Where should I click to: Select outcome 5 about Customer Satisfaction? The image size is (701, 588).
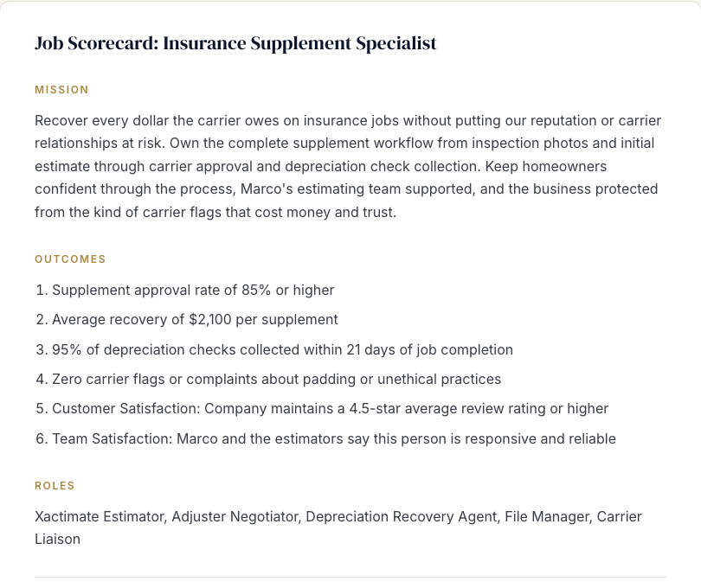(x=322, y=408)
